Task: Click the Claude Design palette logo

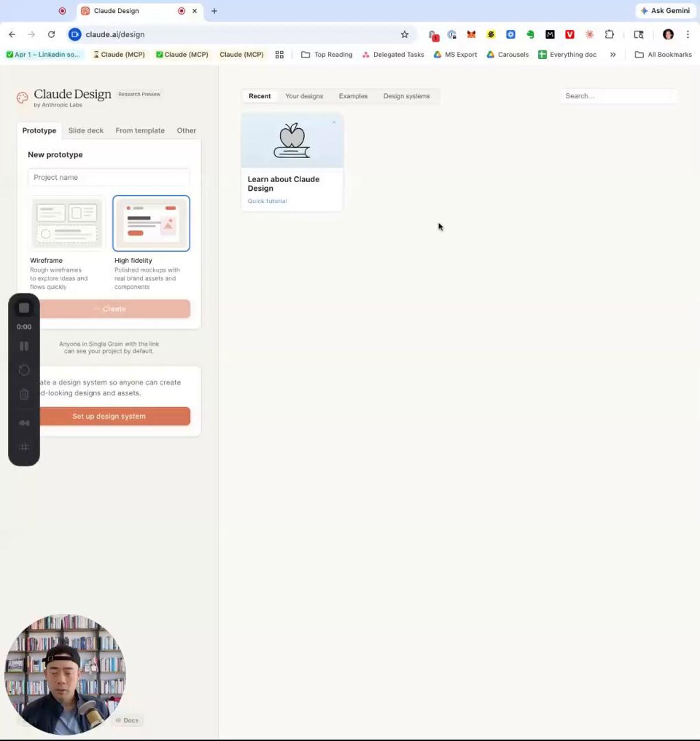Action: pos(22,98)
